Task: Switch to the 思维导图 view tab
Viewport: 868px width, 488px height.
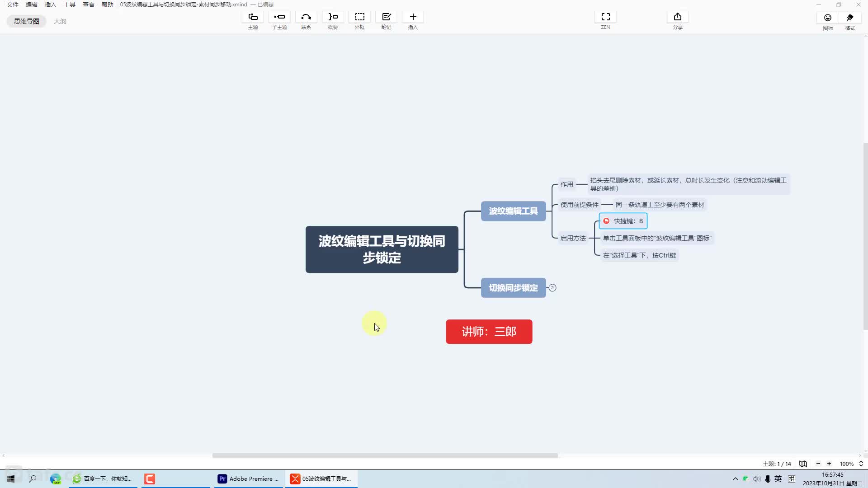Action: [27, 21]
